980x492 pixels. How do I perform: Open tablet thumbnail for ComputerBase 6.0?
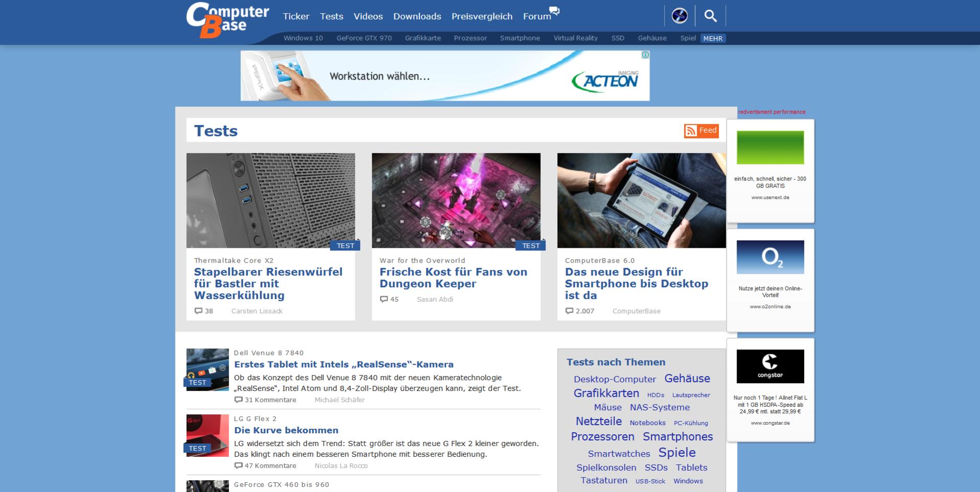(x=642, y=200)
